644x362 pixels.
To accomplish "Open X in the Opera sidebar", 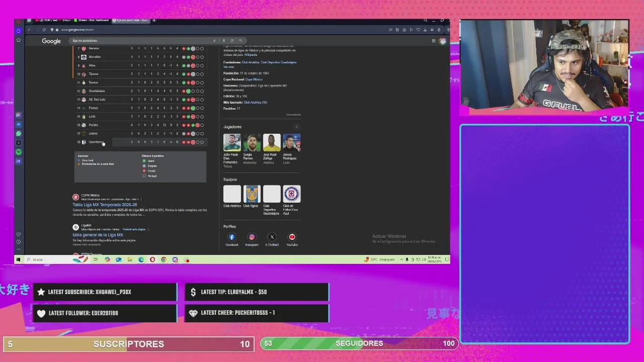I will point(19,143).
